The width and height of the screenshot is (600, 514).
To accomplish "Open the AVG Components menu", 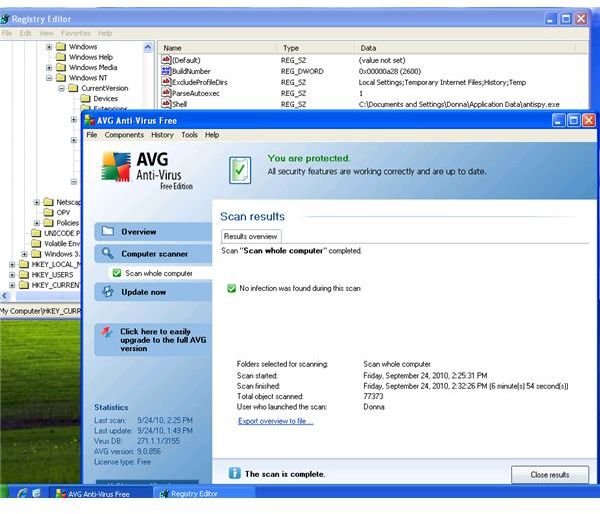I will coord(124,135).
